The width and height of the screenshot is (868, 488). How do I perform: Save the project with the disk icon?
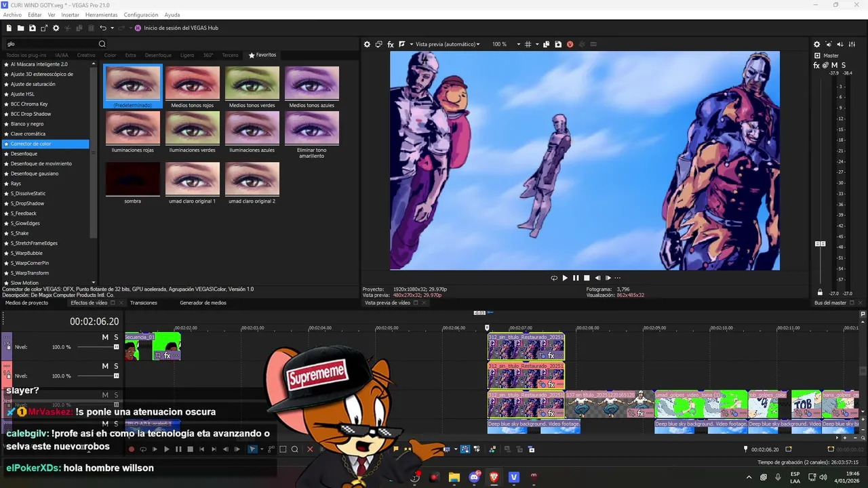tap(32, 28)
